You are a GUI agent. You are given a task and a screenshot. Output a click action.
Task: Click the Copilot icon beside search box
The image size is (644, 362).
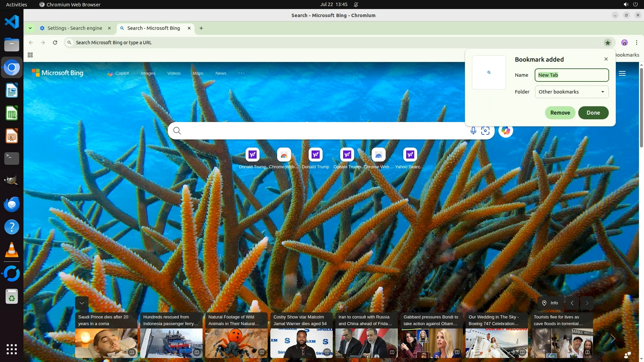pyautogui.click(x=505, y=131)
